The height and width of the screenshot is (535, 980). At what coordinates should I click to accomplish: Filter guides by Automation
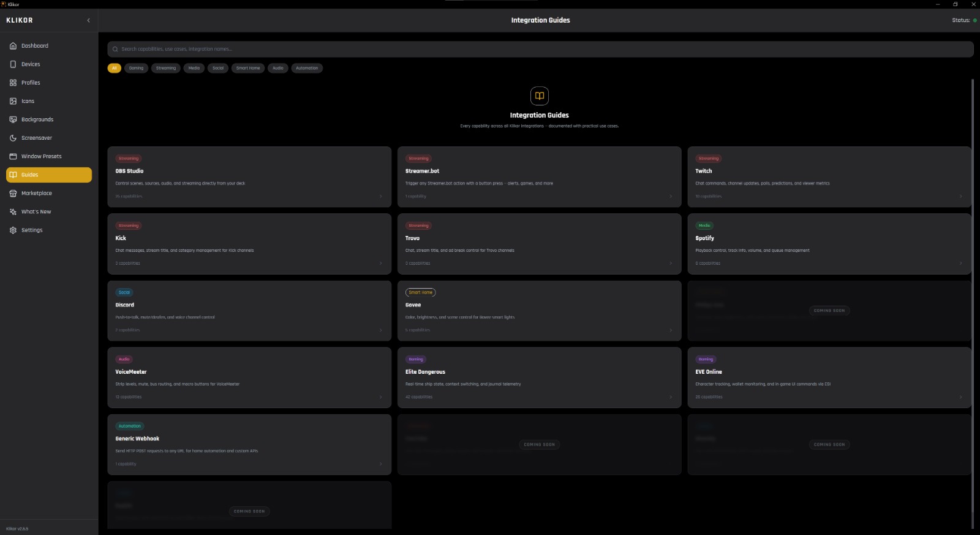tap(307, 68)
